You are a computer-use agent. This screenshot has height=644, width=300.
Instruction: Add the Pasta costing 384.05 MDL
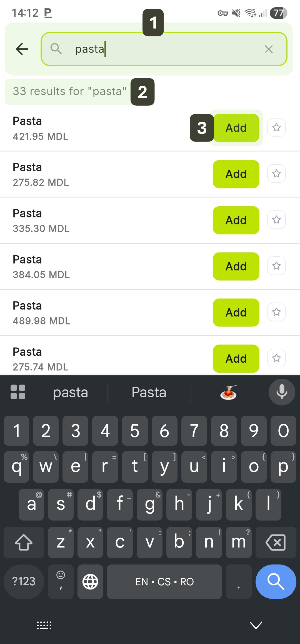[236, 266]
